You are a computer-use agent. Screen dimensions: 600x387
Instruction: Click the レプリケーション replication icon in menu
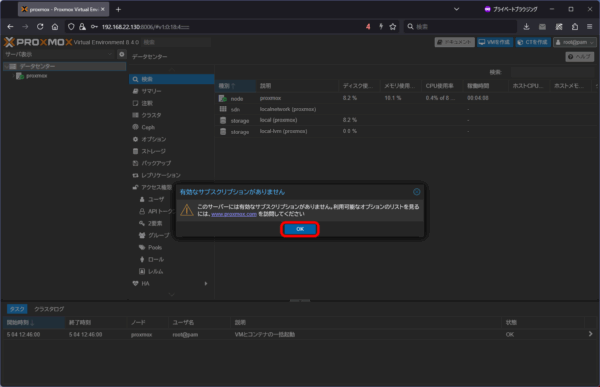(x=135, y=175)
